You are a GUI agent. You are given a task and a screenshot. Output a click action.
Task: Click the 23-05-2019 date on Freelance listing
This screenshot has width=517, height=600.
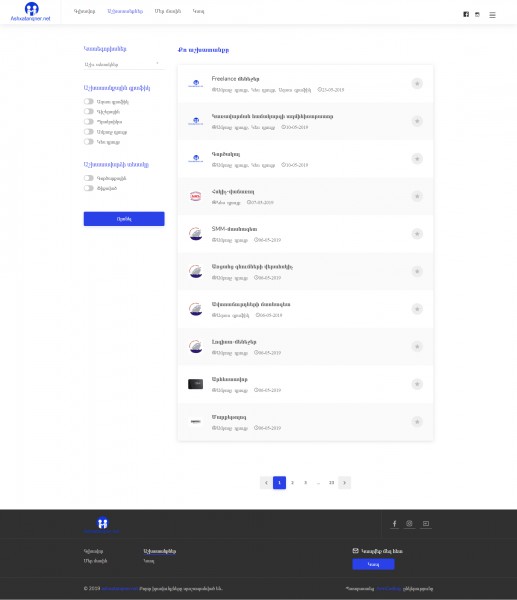point(331,90)
